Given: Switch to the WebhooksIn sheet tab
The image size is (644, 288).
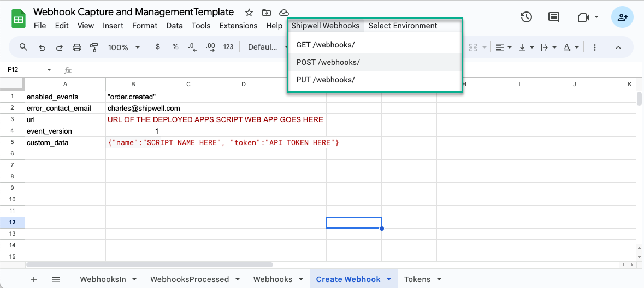Looking at the screenshot, I should point(103,279).
